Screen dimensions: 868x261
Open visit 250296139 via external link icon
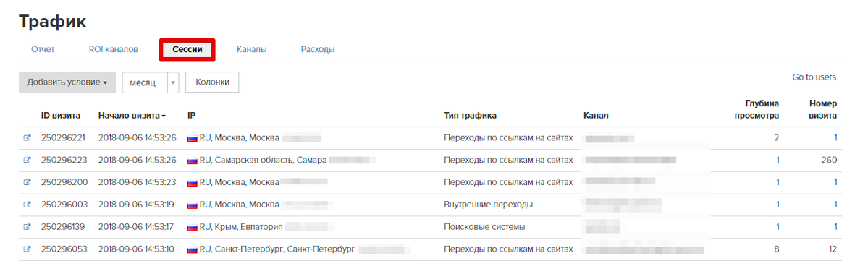click(x=27, y=227)
